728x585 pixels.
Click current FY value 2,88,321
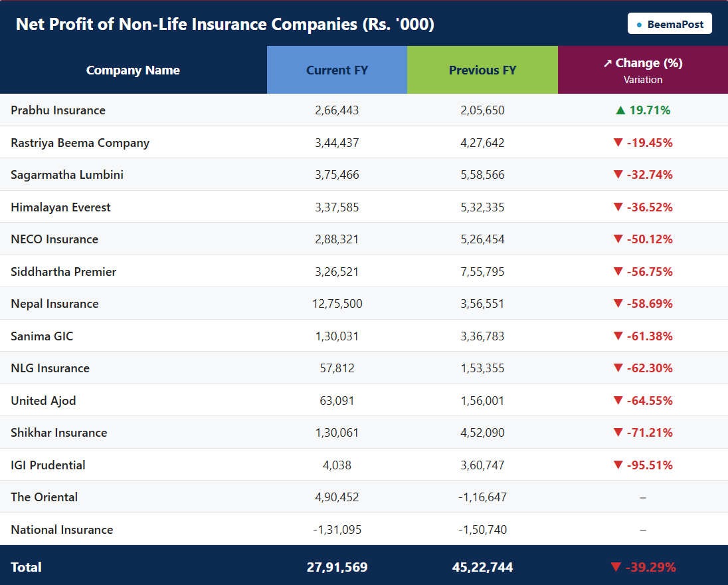(x=337, y=239)
